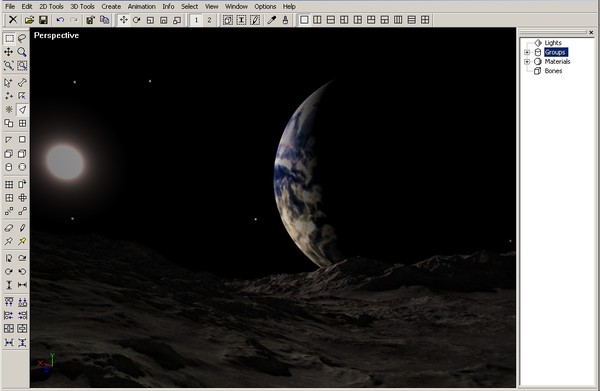600x391 pixels.
Task: Select the cylinder primitive tool
Action: pyautogui.click(x=9, y=167)
